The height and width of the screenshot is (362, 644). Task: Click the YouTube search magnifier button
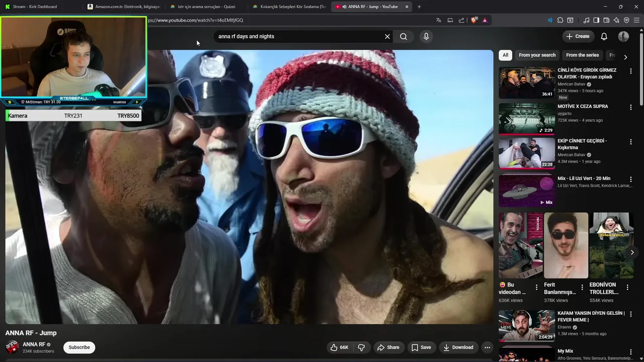pos(404,36)
